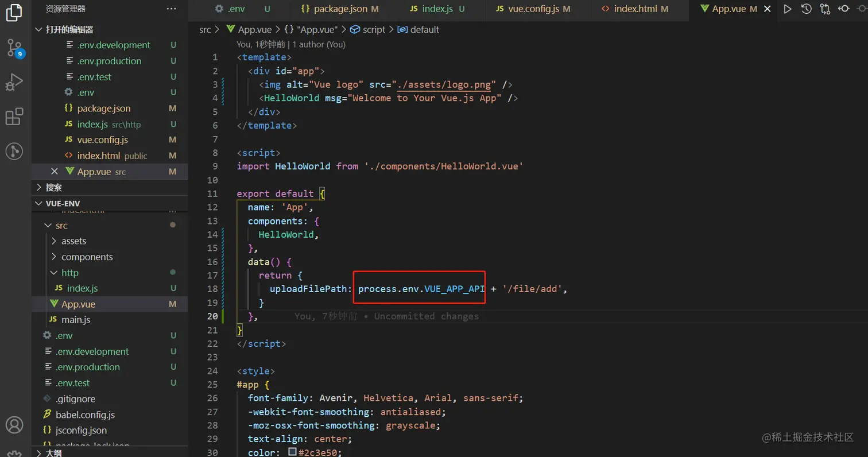Click the explorer more actions ellipsis
The image size is (868, 457).
171,9
